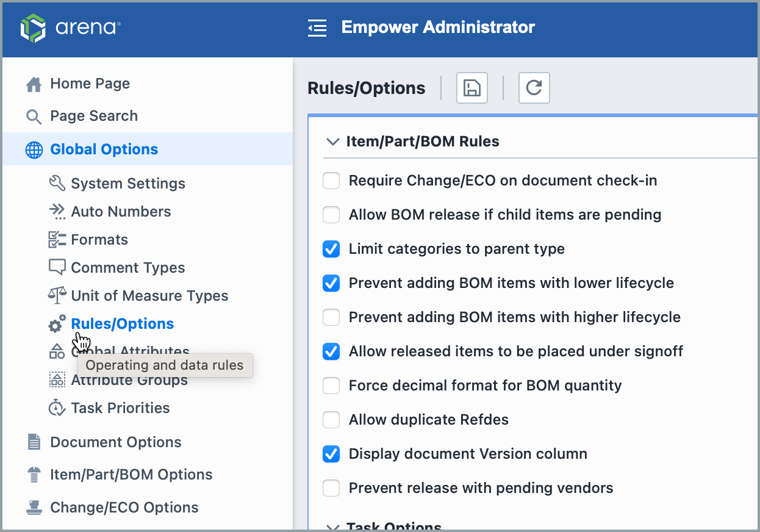Select the Rules/Options gear icon
The width and height of the screenshot is (760, 532).
(x=56, y=323)
